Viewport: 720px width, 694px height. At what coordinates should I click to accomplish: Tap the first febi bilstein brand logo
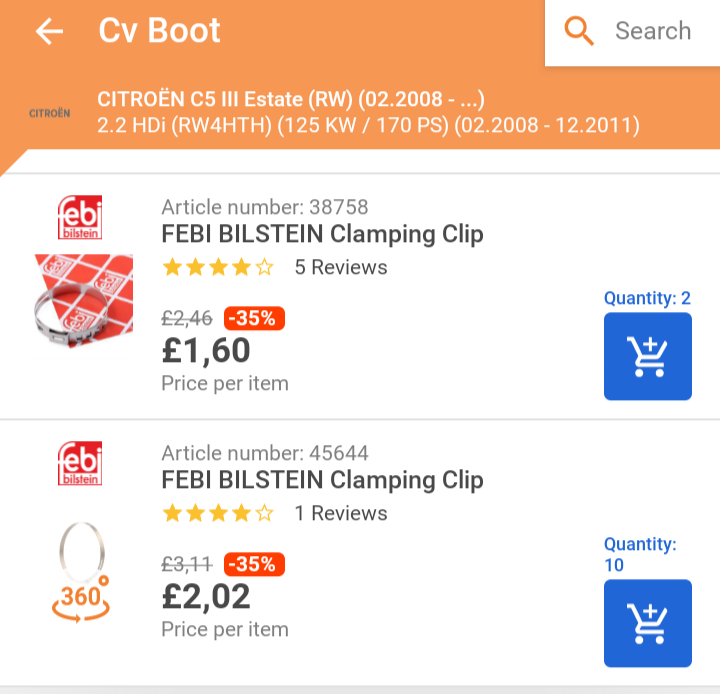(x=80, y=217)
